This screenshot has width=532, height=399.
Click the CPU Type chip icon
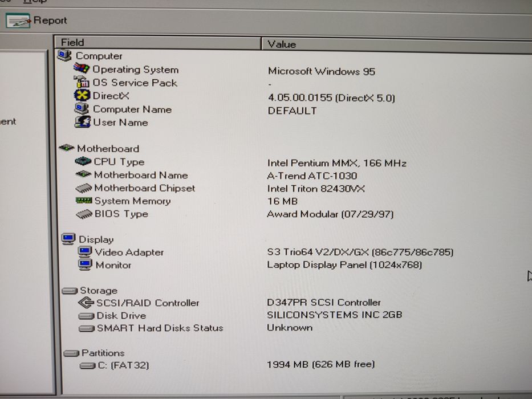pos(83,161)
